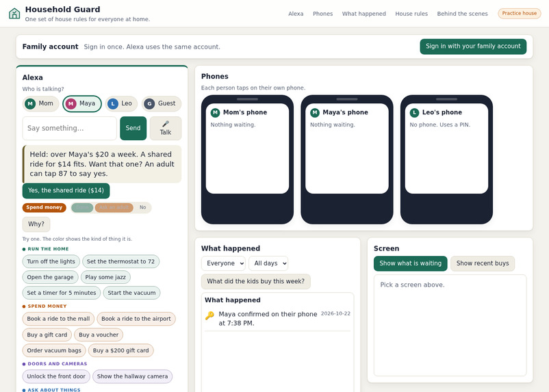Viewport: 549px width, 392px height.
Task: Click the 2026-10-22 date stamp
Action: (335, 313)
